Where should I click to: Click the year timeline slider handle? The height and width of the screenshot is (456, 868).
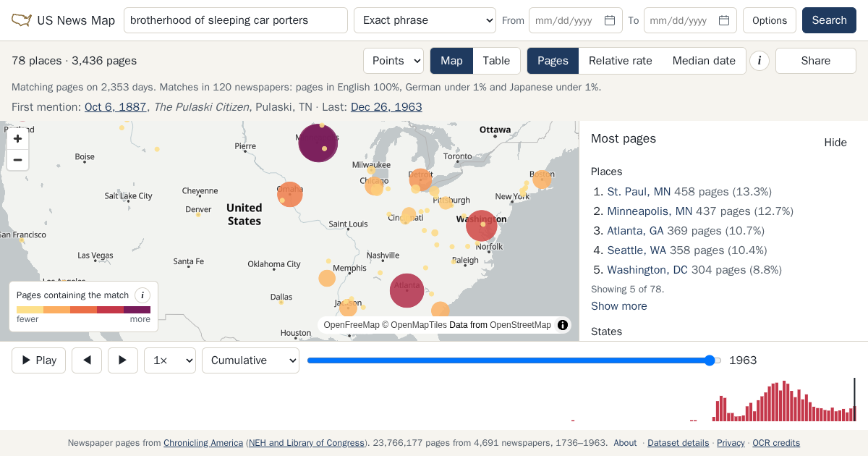point(710,360)
